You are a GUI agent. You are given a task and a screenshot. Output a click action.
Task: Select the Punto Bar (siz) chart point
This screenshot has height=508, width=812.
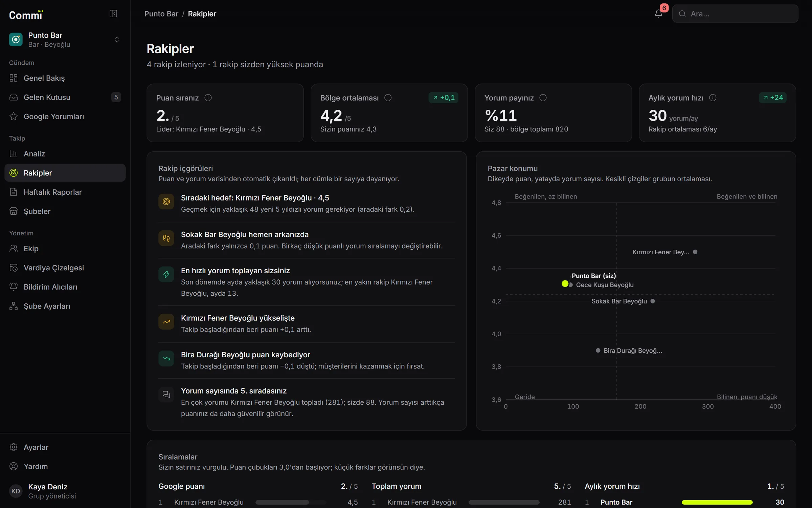pyautogui.click(x=565, y=283)
